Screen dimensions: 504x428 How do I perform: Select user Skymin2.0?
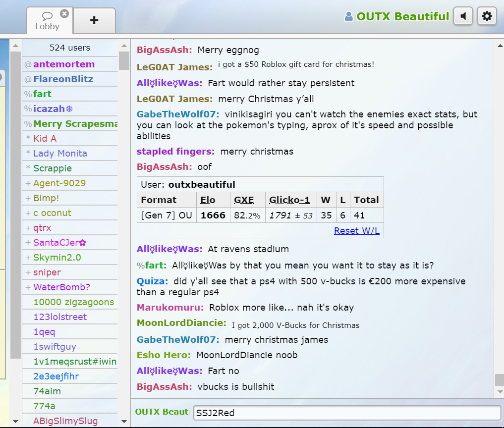tap(70, 258)
